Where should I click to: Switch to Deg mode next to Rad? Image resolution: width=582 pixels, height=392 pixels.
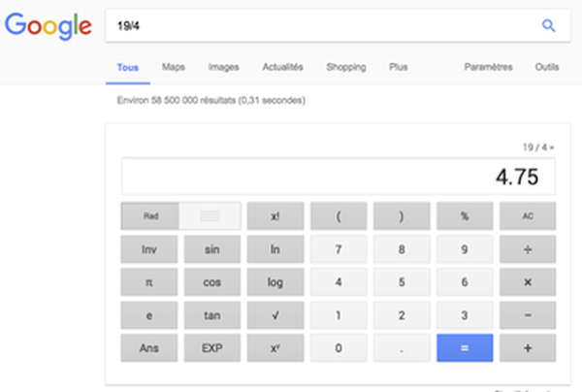click(x=210, y=216)
